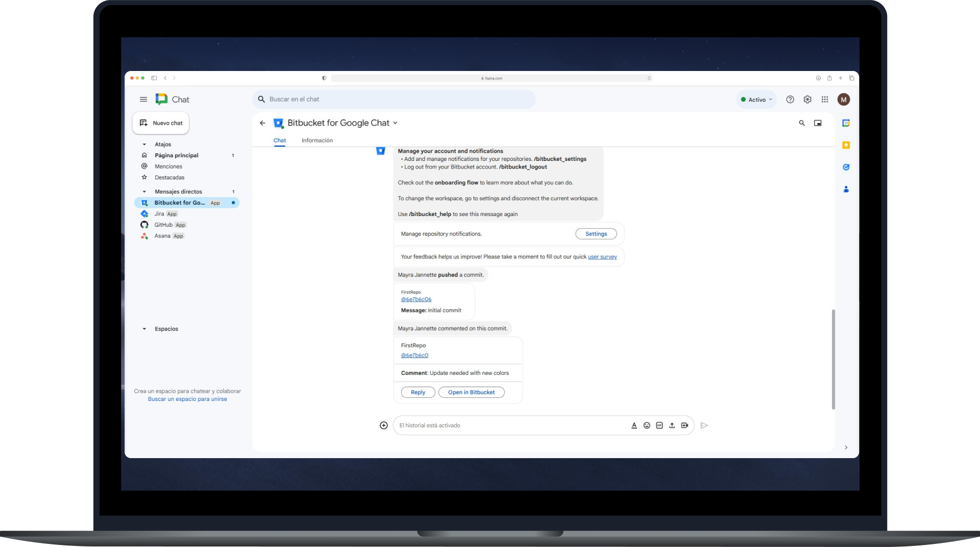The image size is (980, 547).
Task: Open commit link @6e7b6c0
Action: [414, 355]
